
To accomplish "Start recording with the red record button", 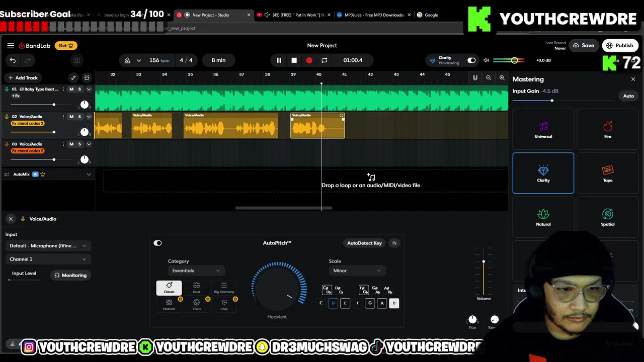I will [309, 60].
